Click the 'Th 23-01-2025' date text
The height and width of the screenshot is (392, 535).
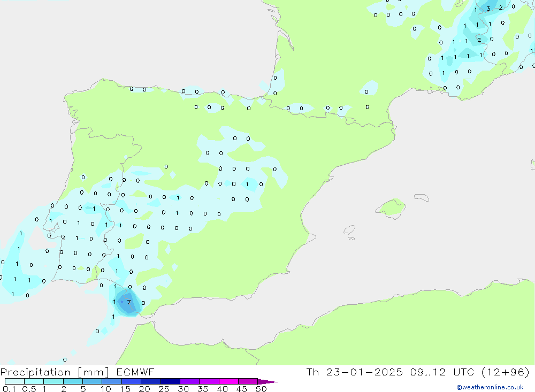point(354,372)
